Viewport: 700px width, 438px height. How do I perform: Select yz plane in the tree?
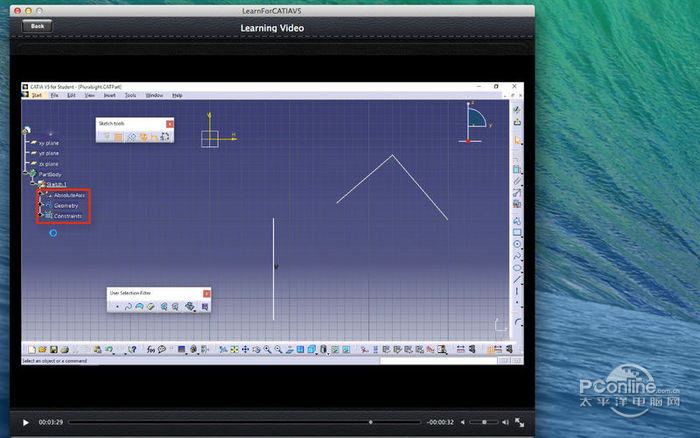coord(49,153)
